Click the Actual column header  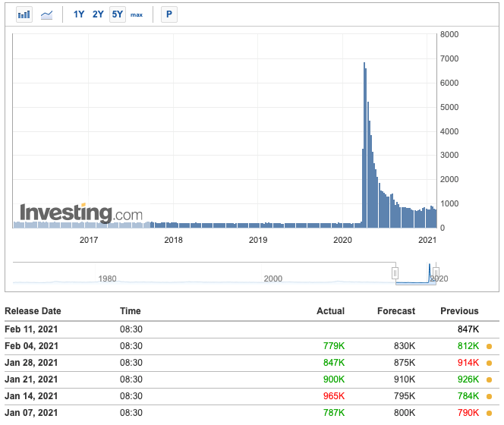click(330, 311)
